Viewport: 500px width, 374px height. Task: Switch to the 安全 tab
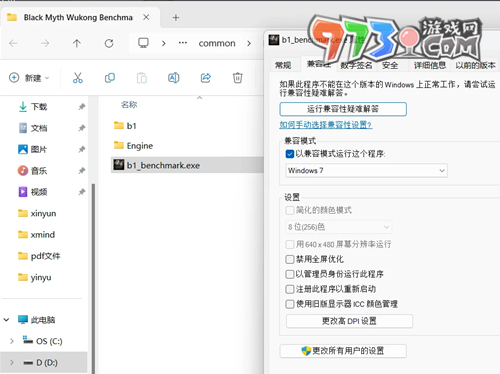(390, 65)
